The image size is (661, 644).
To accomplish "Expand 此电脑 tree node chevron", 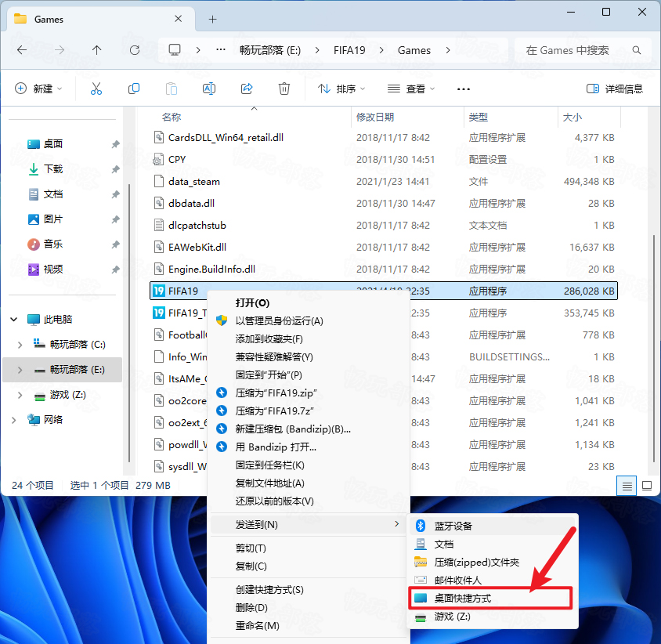I will point(14,320).
